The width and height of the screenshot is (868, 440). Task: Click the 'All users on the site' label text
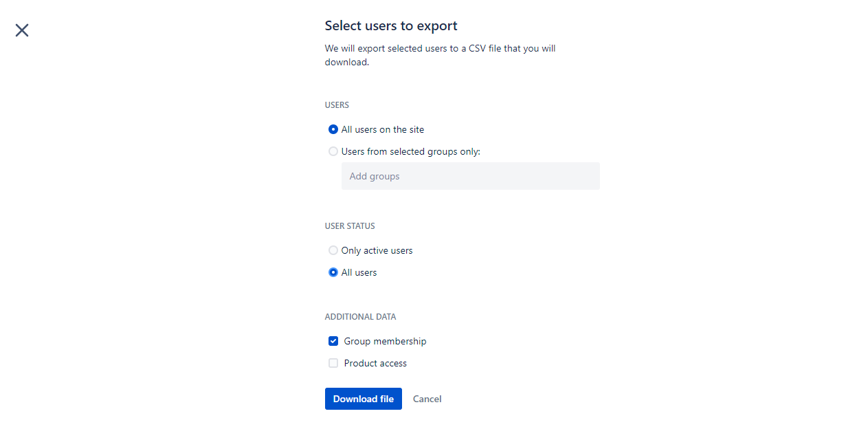[x=382, y=129]
